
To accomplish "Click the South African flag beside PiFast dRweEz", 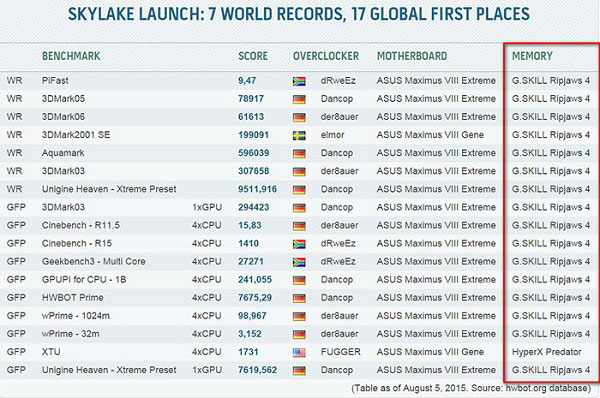I will click(299, 81).
